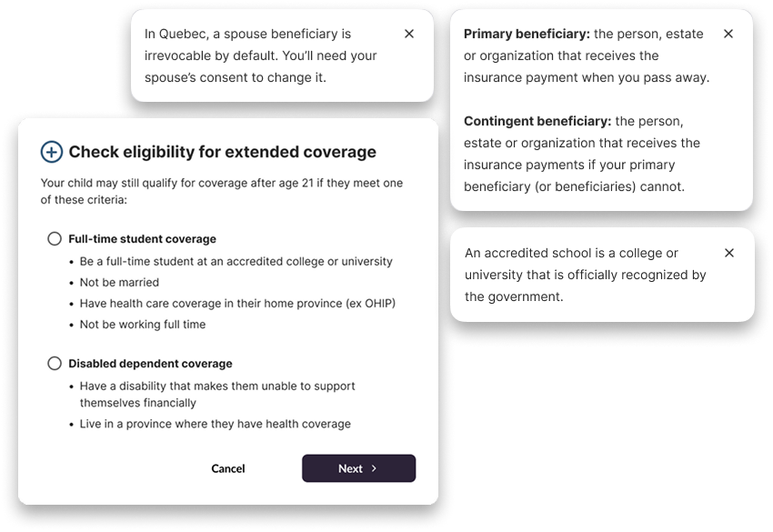Click the "Disabled dependent coverage" label text
773x532 pixels.
pos(150,364)
